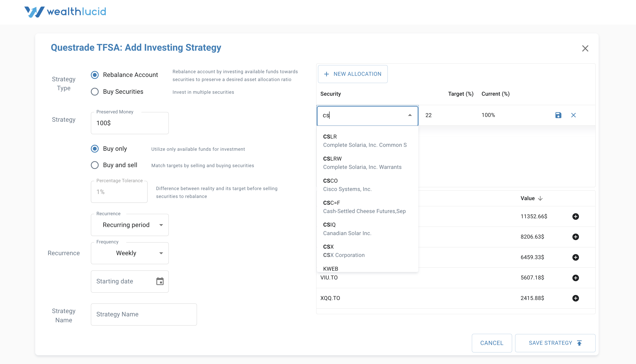Click the 5607.18$ value
Screen dimensions: 636x364
532,278
